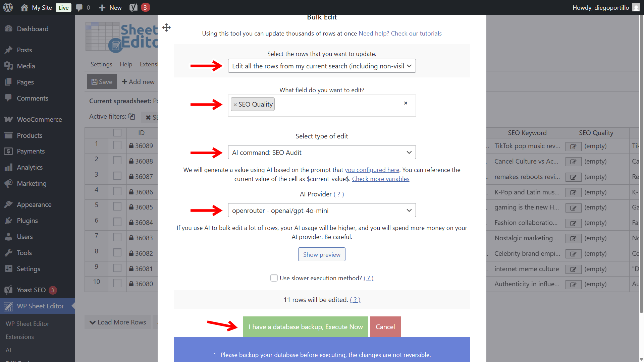The width and height of the screenshot is (644, 362).
Task: Open the AI Provider openrouter dropdown
Action: [322, 210]
